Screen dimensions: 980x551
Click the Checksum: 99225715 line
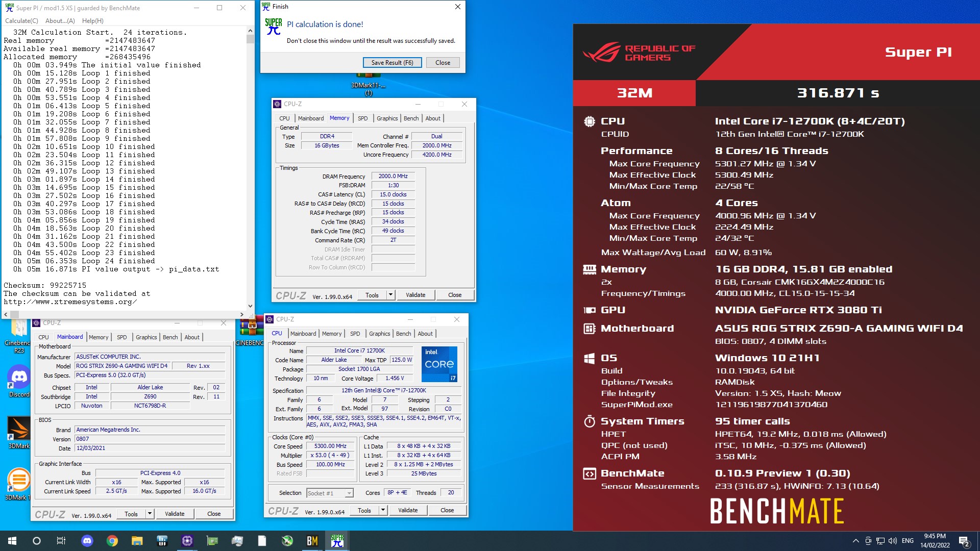[x=45, y=285]
